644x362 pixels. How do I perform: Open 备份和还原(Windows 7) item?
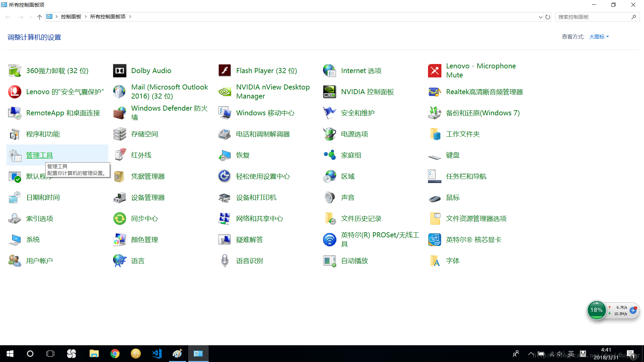(483, 113)
